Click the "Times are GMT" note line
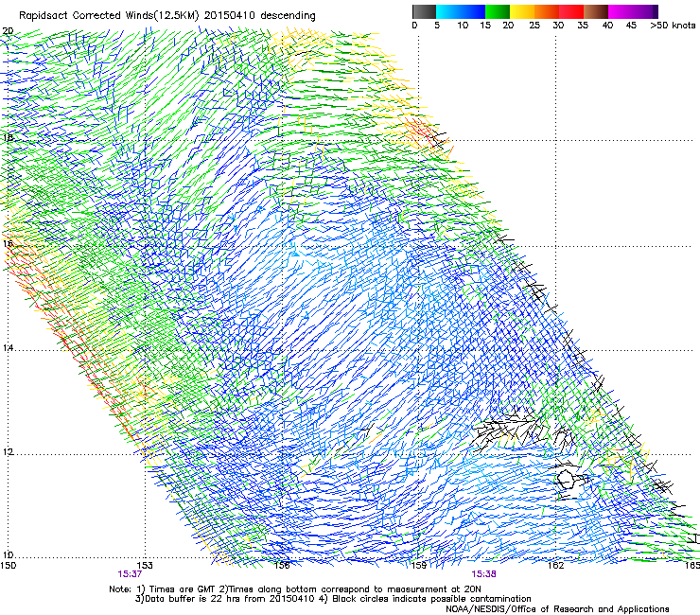Image resolution: width=700 pixels, height=615 pixels. [295, 589]
